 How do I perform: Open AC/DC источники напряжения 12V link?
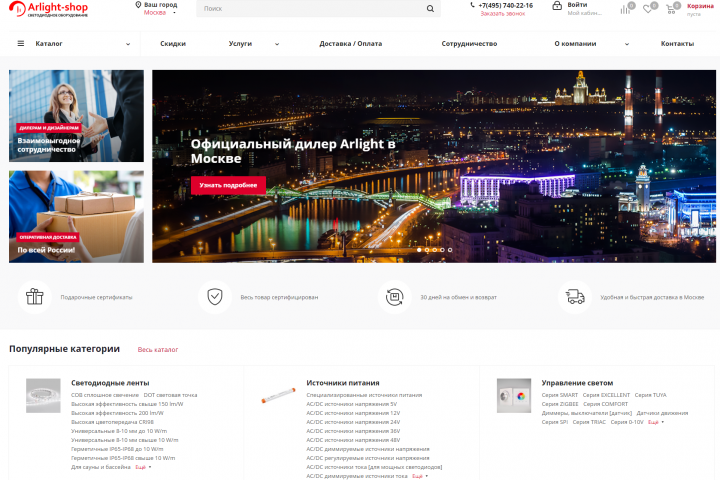[x=353, y=413]
